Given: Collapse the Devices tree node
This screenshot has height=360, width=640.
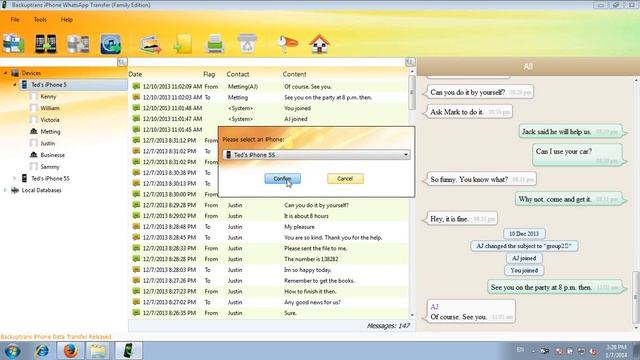Looking at the screenshot, I should (5, 73).
